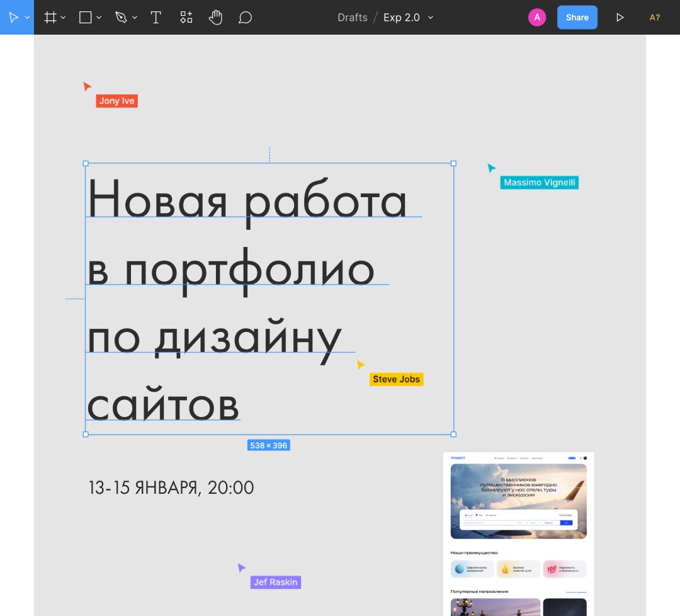Select the Text tool
The height and width of the screenshot is (616, 680).
click(156, 18)
